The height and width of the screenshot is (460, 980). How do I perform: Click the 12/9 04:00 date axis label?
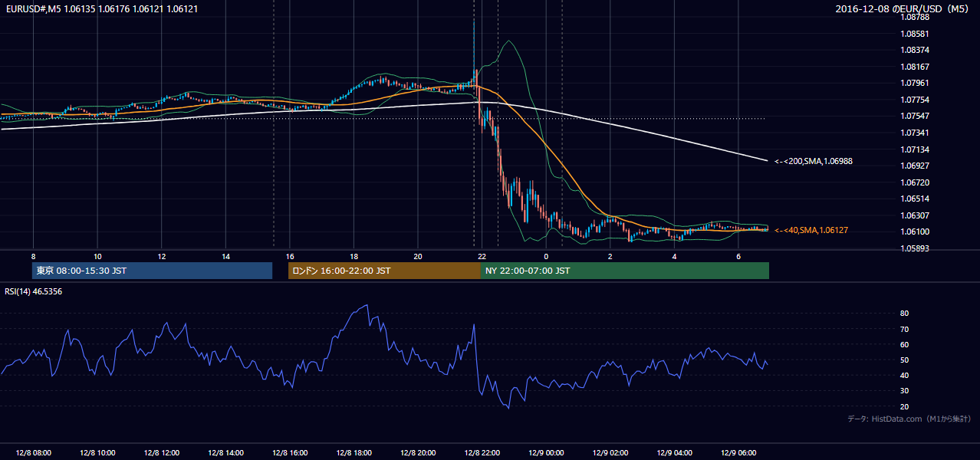[674, 453]
